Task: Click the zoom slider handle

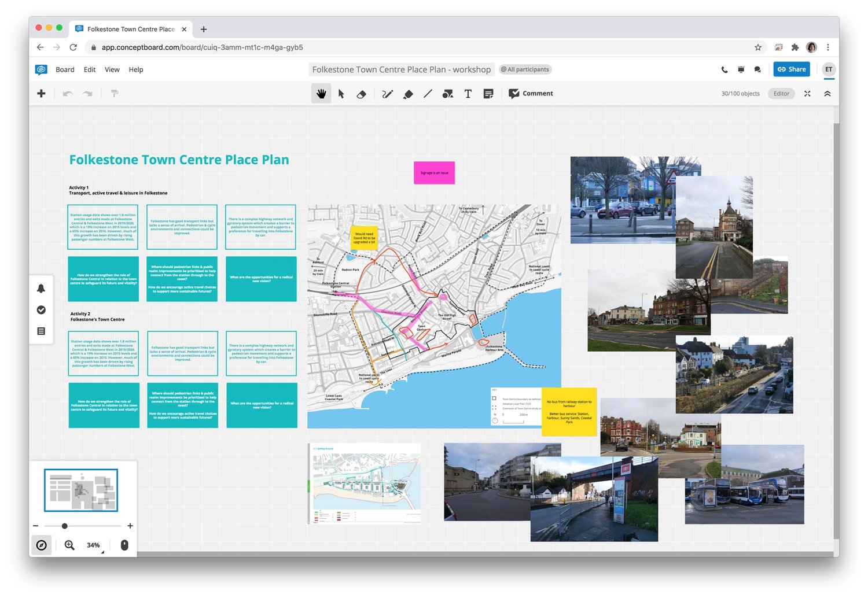Action: [65, 526]
